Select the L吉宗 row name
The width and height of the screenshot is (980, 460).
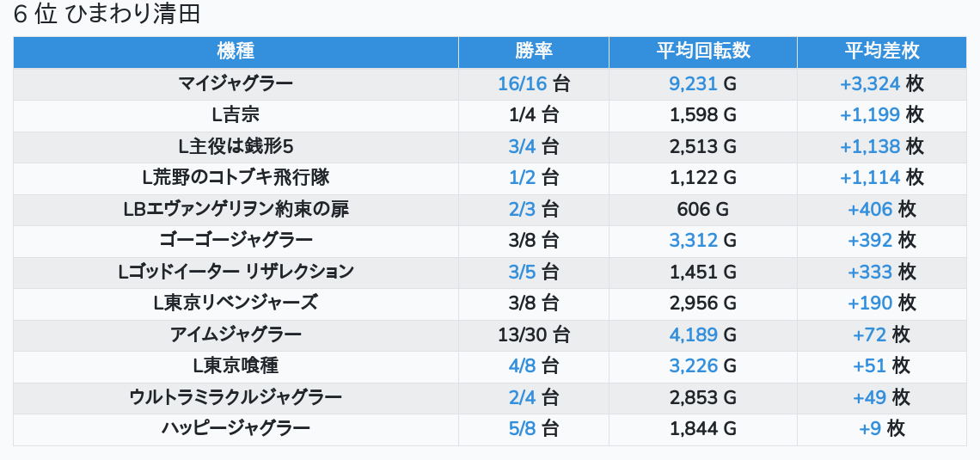click(x=236, y=114)
